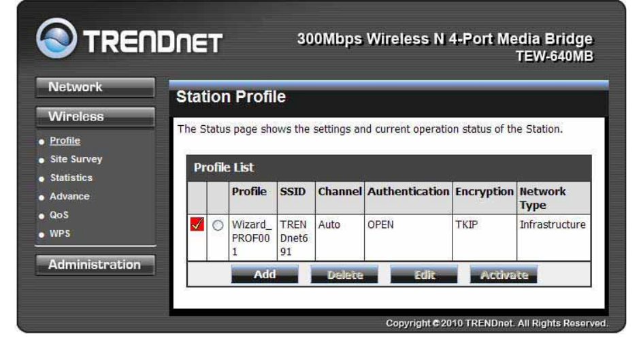This screenshot has width=641, height=364.
Task: Open the WPS setup page
Action: pyautogui.click(x=60, y=233)
